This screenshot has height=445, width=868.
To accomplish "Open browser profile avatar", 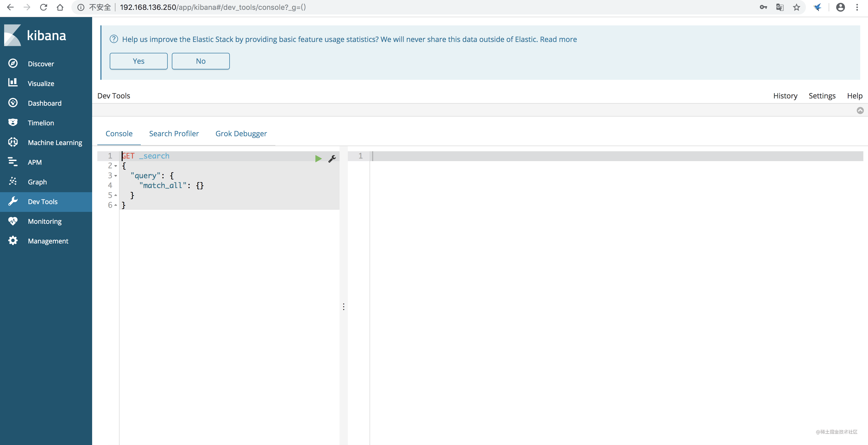I will 840,7.
